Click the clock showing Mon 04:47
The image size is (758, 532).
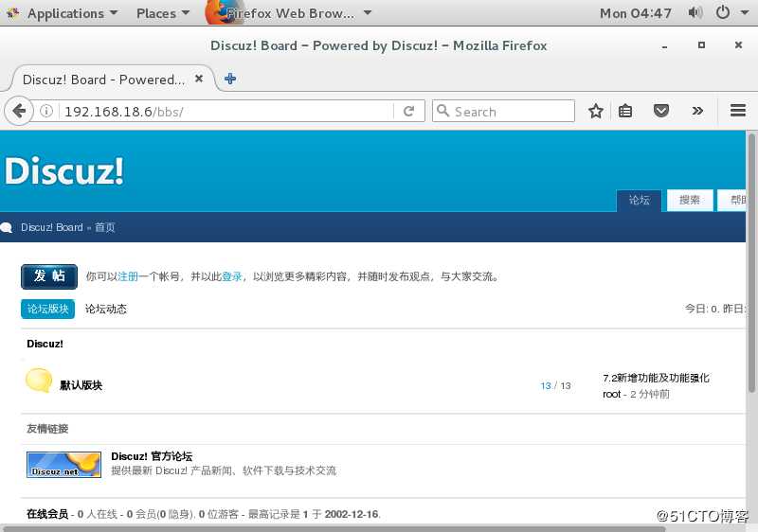coord(635,13)
